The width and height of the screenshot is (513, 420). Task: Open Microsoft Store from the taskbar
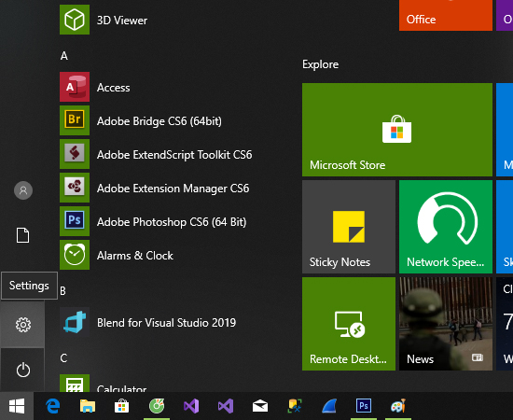(x=121, y=406)
